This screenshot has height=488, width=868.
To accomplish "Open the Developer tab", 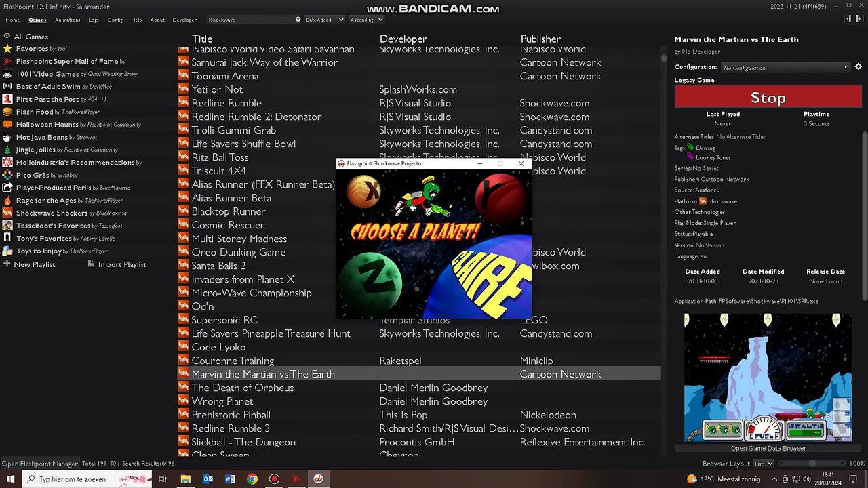I will point(184,20).
